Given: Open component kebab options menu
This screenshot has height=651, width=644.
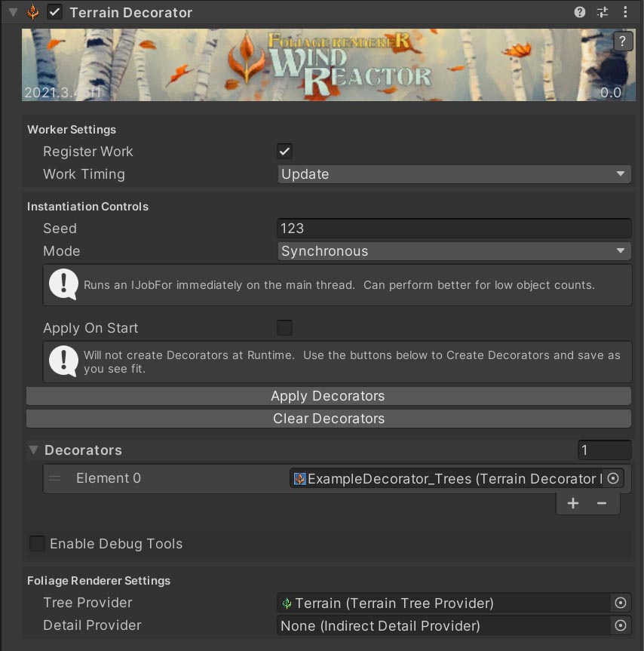Looking at the screenshot, I should click(x=625, y=12).
